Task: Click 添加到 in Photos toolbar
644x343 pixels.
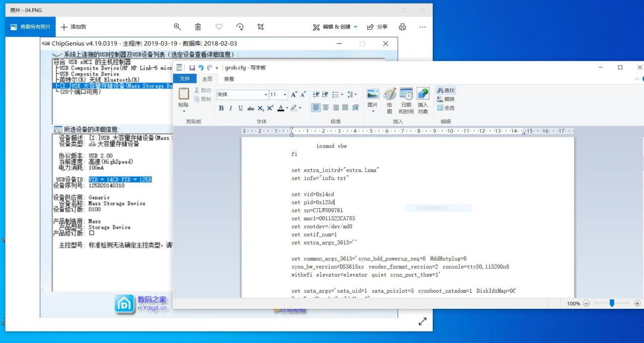Action: [x=73, y=27]
